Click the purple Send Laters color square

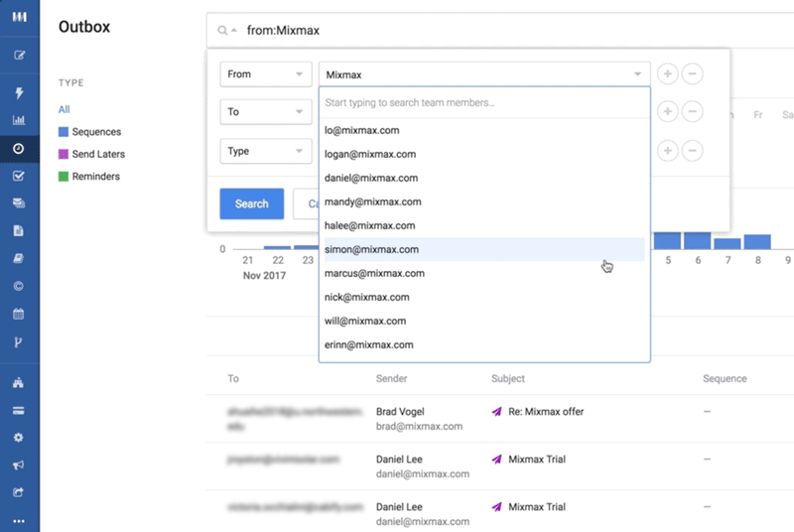tap(64, 155)
